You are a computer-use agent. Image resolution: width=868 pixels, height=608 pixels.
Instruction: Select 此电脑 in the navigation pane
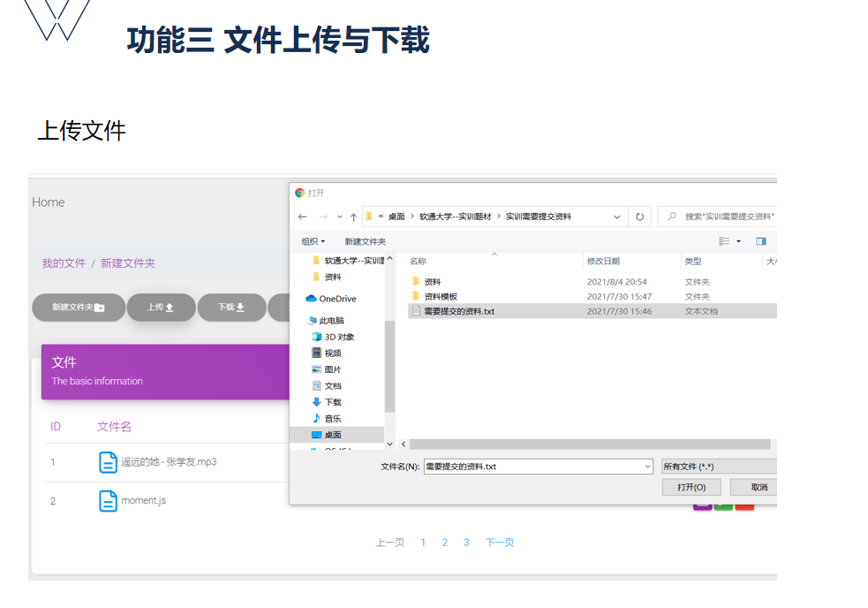pyautogui.click(x=326, y=321)
